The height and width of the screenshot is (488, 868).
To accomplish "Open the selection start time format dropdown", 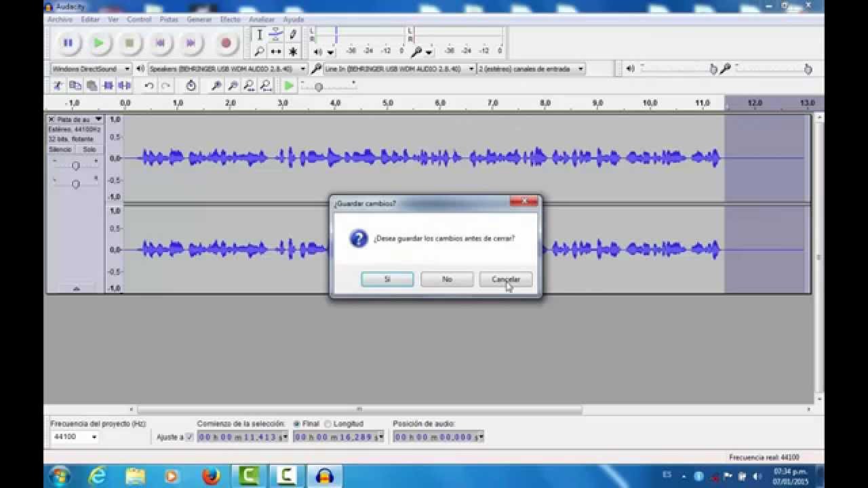I will (285, 437).
